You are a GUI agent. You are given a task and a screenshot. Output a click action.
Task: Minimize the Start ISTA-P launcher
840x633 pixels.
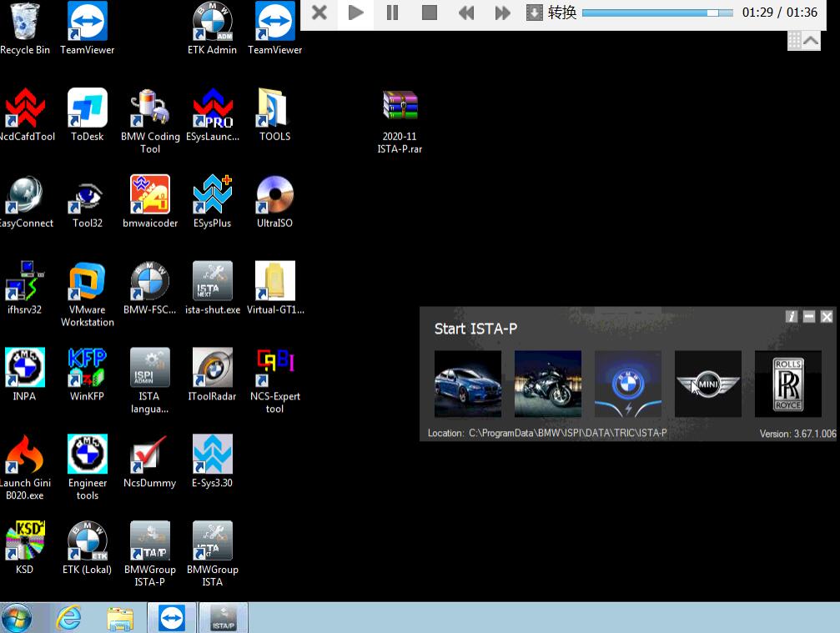pyautogui.click(x=809, y=317)
